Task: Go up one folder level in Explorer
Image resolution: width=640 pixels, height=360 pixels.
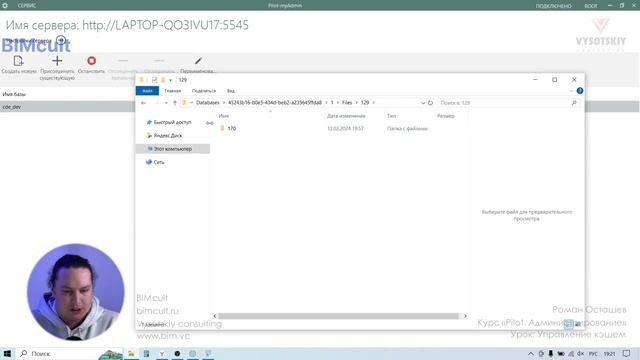Action: coord(175,103)
